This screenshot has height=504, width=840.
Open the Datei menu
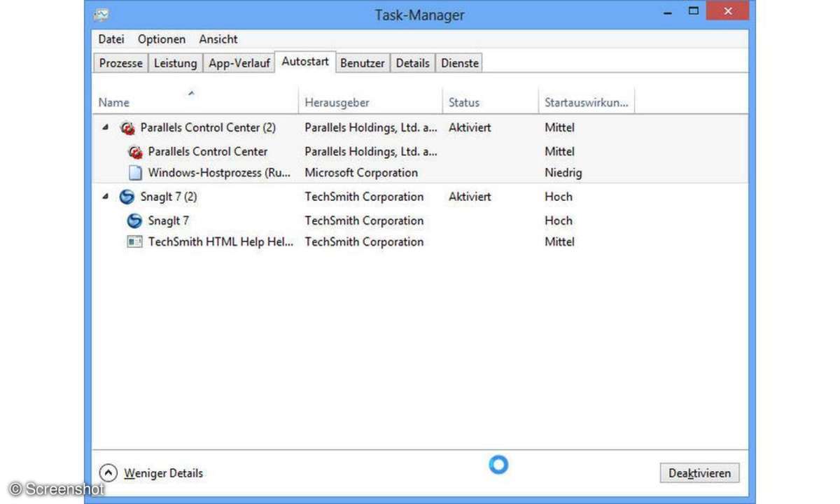tap(111, 39)
